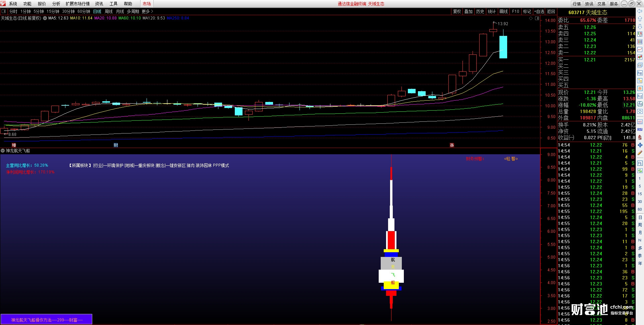Screen dimensions: 644x325
Task: Select the RSI indicator icon
Action: pos(640,129)
